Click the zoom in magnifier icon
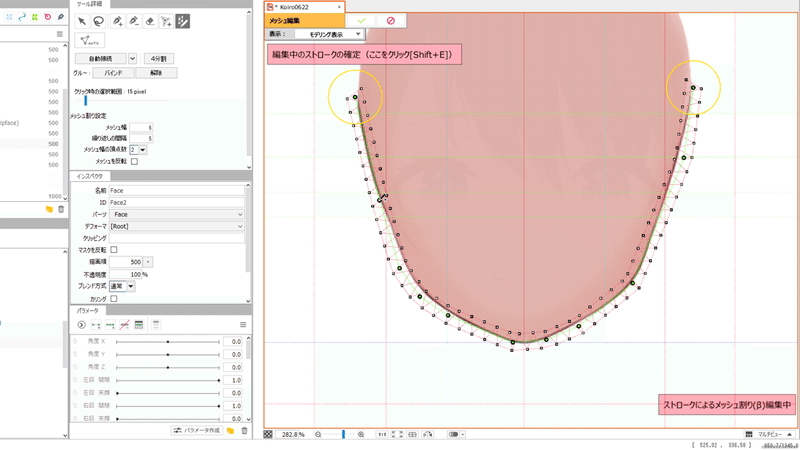Image resolution: width=800 pixels, height=450 pixels. (x=361, y=435)
